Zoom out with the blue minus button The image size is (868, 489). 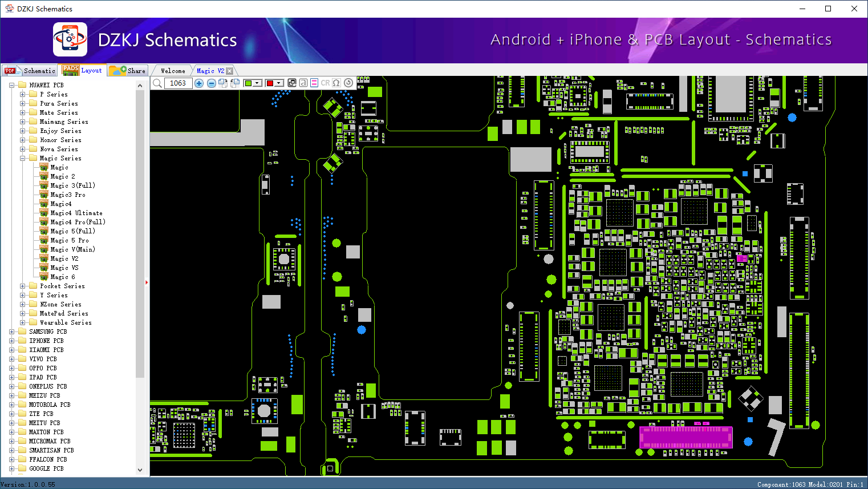point(211,83)
